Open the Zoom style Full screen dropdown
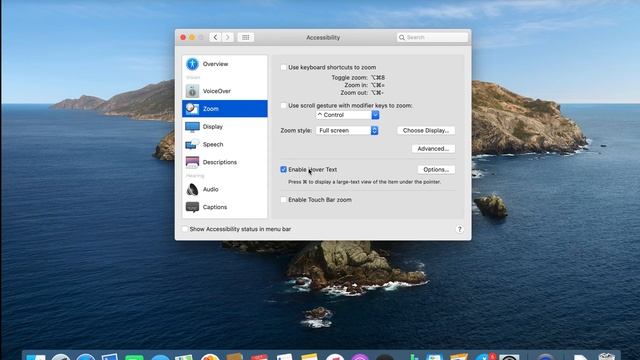 pyautogui.click(x=347, y=131)
